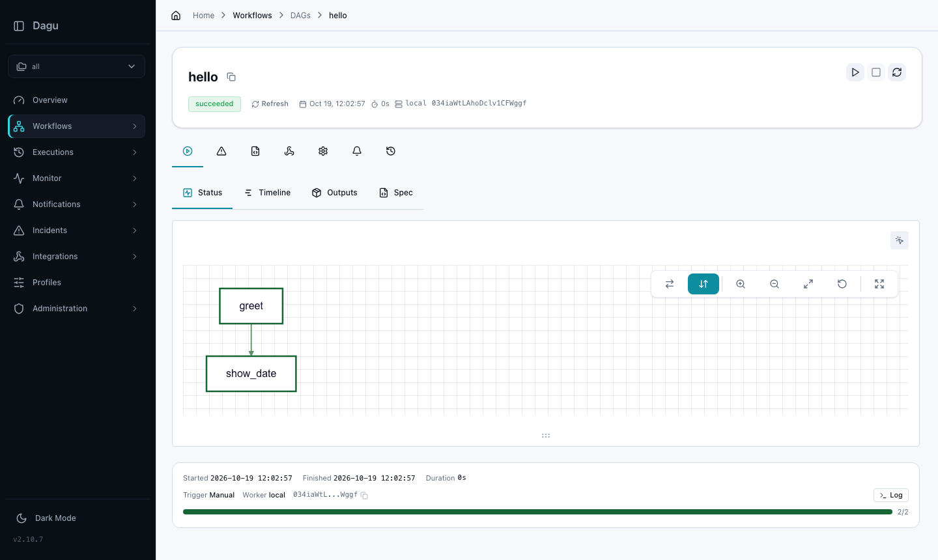The height and width of the screenshot is (560, 938).
Task: Zoom out on the graph
Action: (775, 284)
